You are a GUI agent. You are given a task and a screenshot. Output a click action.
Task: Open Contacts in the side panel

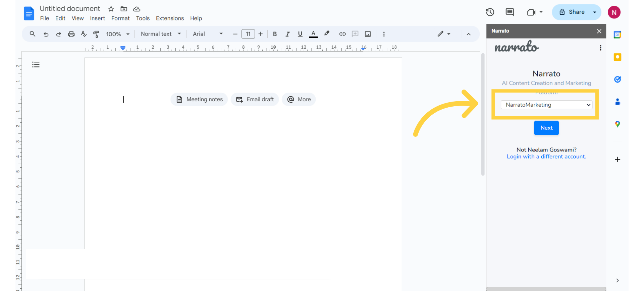coord(618,102)
